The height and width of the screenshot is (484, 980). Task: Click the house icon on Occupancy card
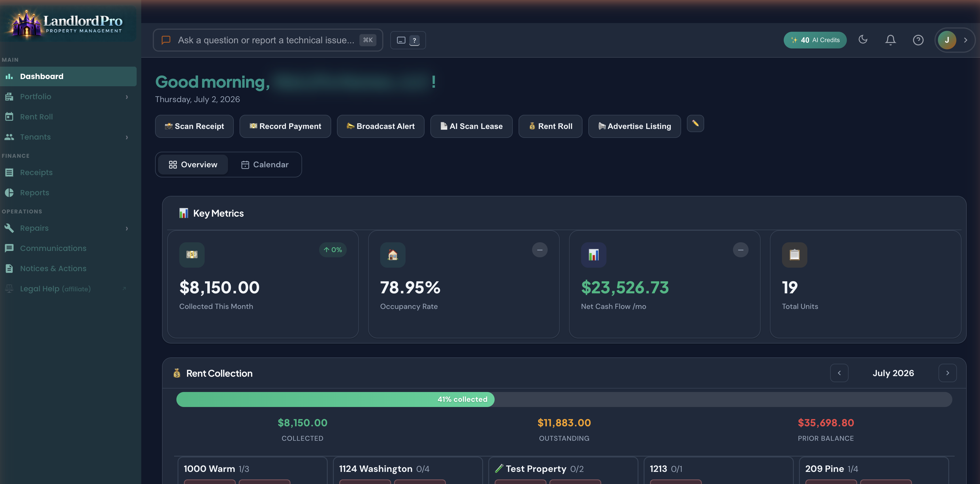point(393,255)
